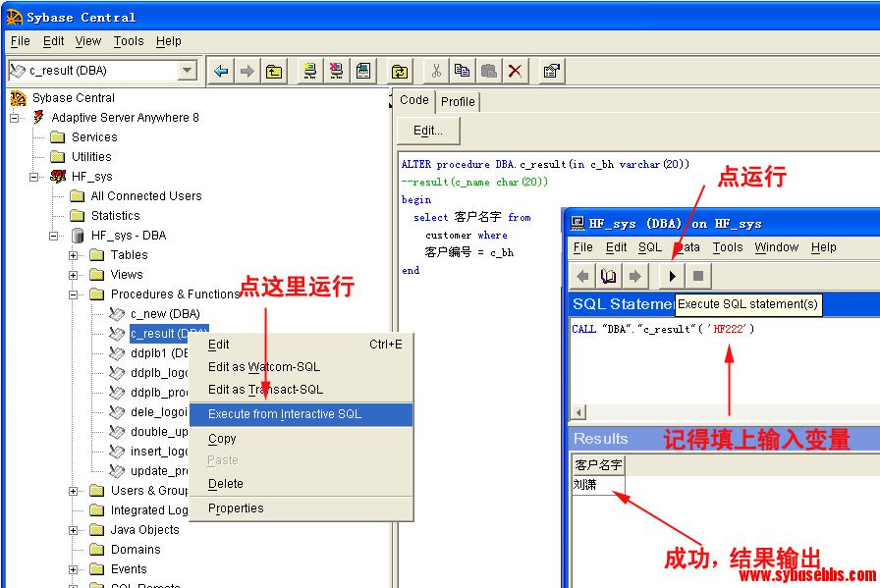Image resolution: width=880 pixels, height=588 pixels.
Task: Expand the Views folder in the tree
Action: (x=74, y=275)
